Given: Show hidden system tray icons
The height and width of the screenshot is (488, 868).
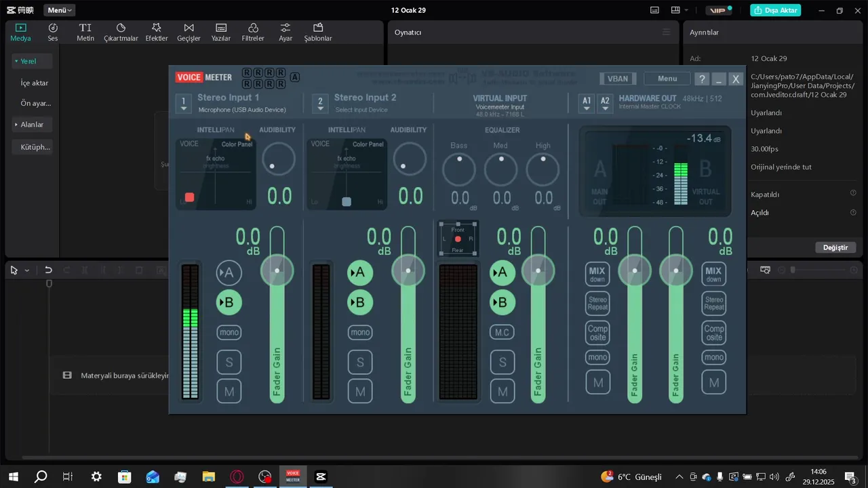Looking at the screenshot, I should (679, 477).
